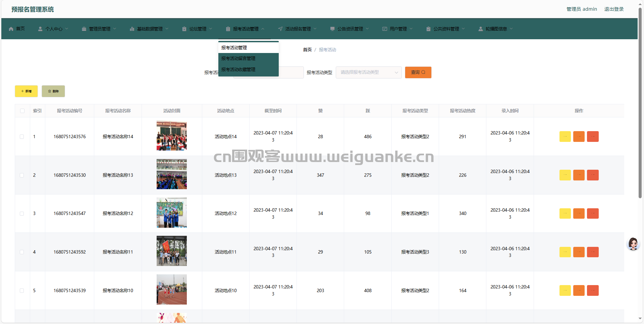Viewport: 644px width, 324px height.
Task: Click orange action button in 报考活动名称11 row
Action: tap(579, 252)
